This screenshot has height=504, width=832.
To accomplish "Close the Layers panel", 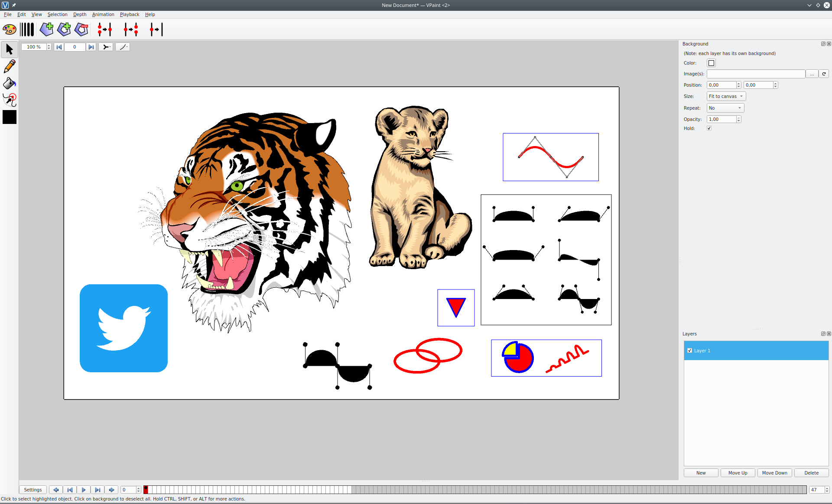I will pos(829,334).
